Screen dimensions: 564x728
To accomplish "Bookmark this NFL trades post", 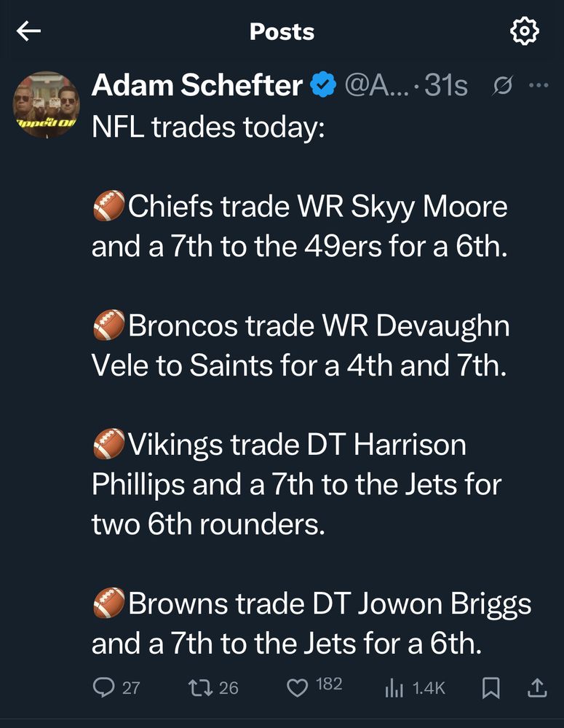I will click(490, 688).
